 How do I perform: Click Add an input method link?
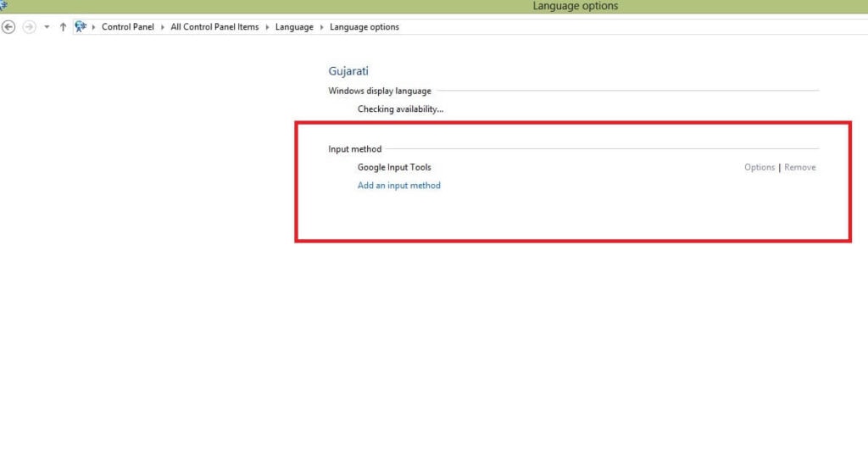(x=398, y=186)
